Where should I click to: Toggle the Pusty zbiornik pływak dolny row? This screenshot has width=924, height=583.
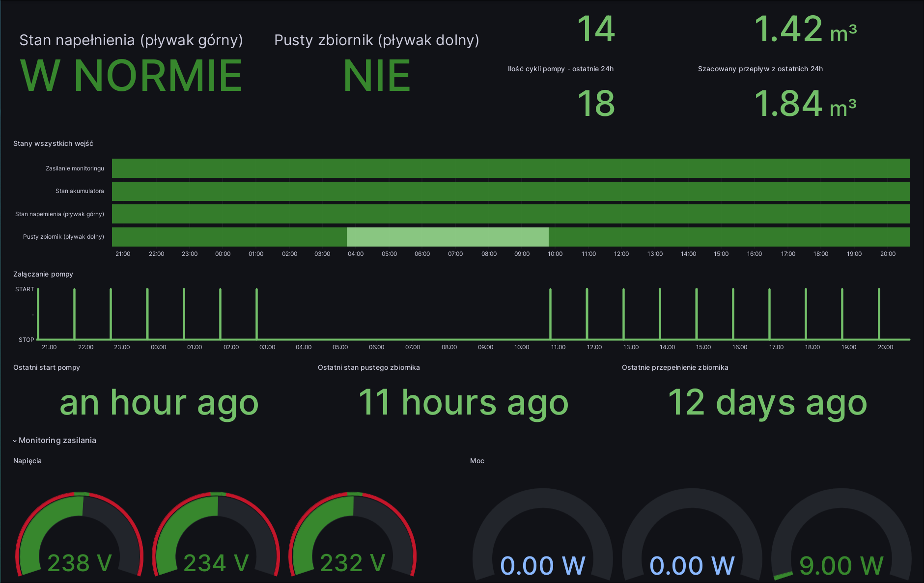(63, 237)
